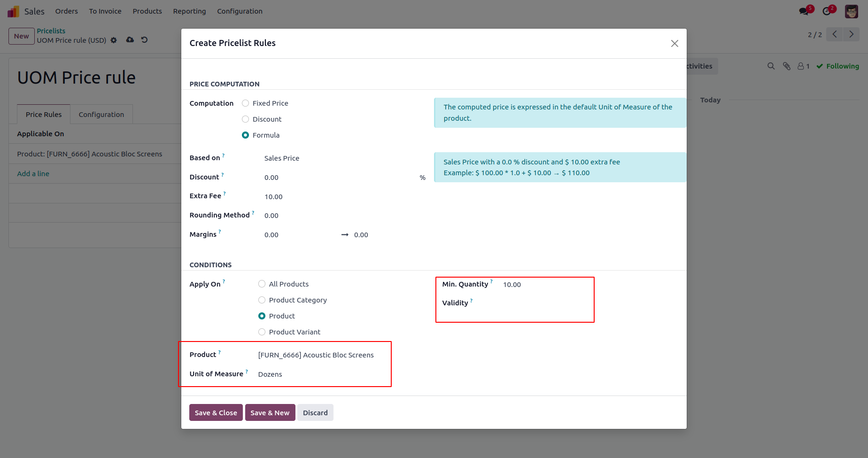Open the Reporting menu
868x458 pixels.
(189, 11)
